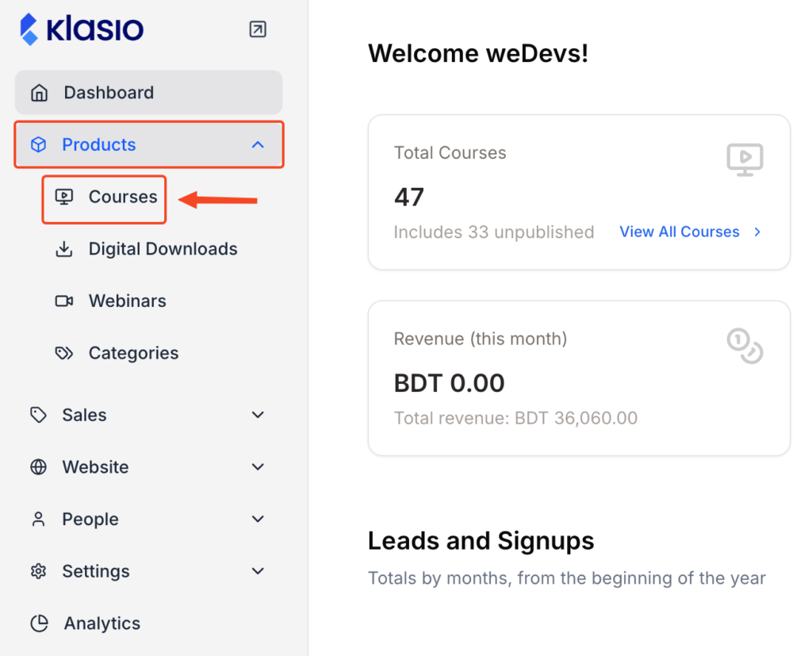The image size is (812, 656).
Task: Go to Webinars submenu item
Action: tap(128, 301)
